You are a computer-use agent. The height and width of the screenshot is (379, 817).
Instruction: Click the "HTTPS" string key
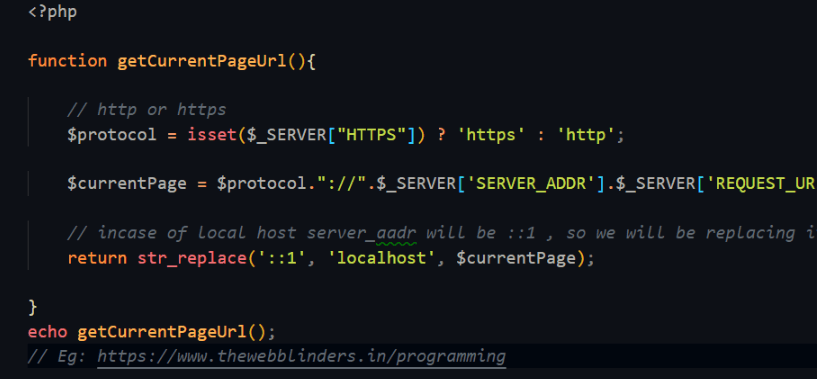(x=373, y=135)
